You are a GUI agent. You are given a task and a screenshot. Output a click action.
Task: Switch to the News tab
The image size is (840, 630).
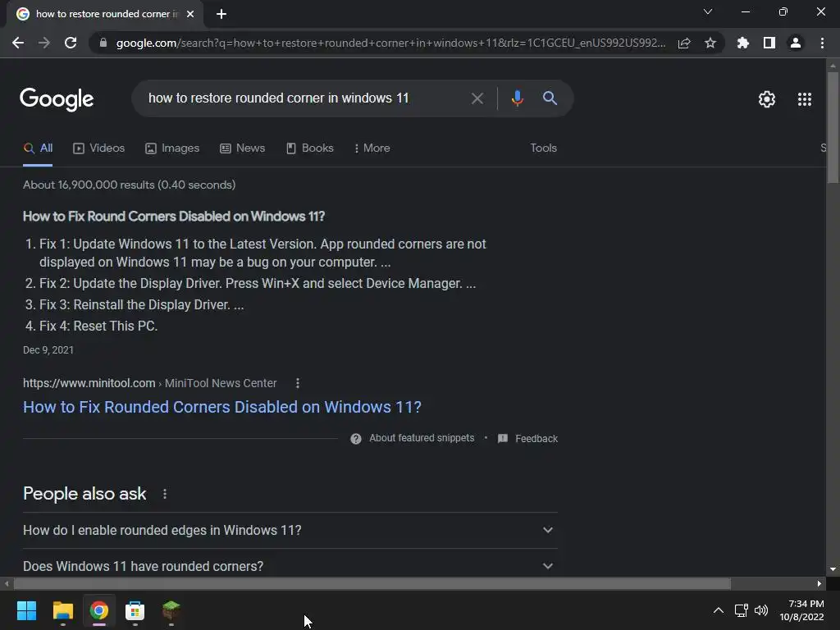(x=243, y=148)
